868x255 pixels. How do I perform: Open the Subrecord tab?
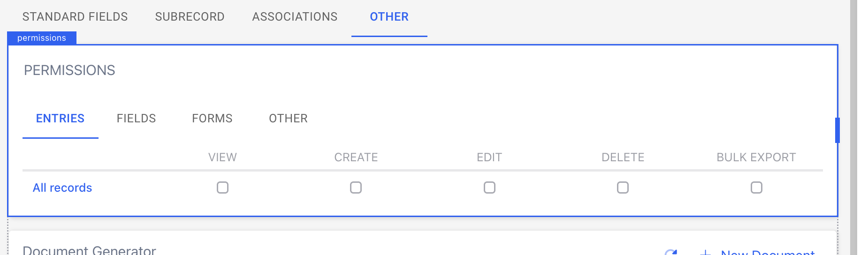coord(190,17)
